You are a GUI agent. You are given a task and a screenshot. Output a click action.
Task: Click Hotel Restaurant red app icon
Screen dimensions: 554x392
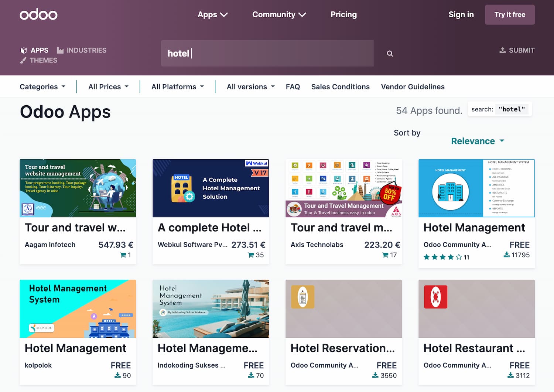436,297
